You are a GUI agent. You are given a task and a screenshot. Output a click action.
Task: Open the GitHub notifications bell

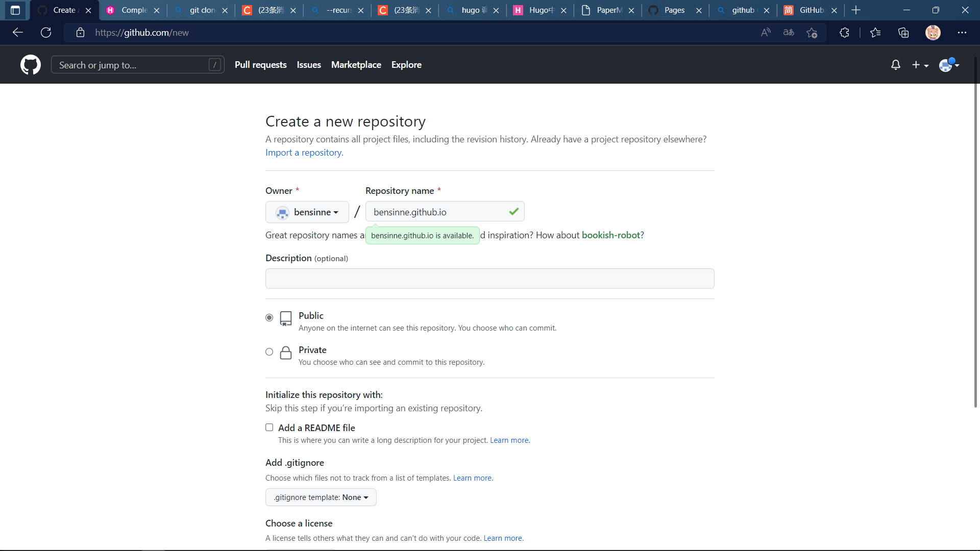[x=895, y=65]
